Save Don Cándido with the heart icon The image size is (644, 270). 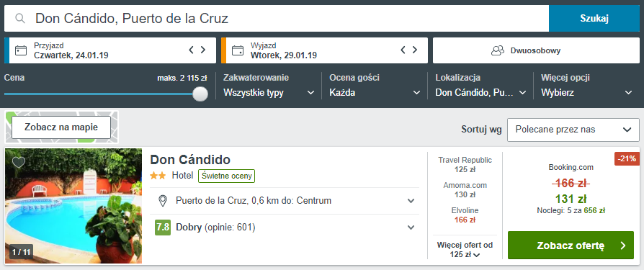click(19, 162)
